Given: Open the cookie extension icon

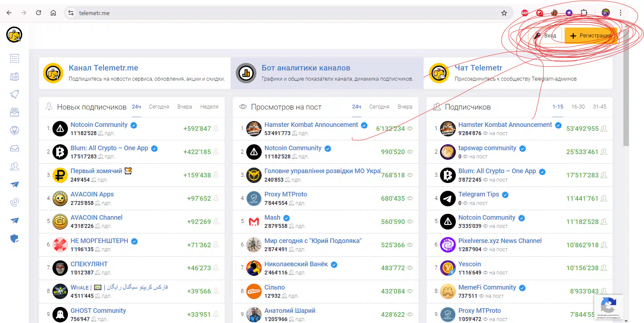Looking at the screenshot, I should point(554,13).
